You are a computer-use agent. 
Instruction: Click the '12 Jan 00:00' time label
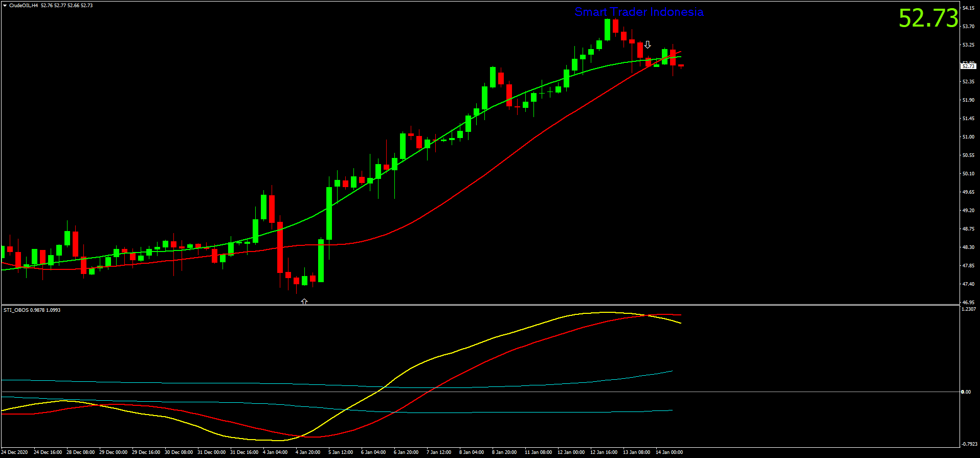pyautogui.click(x=571, y=452)
